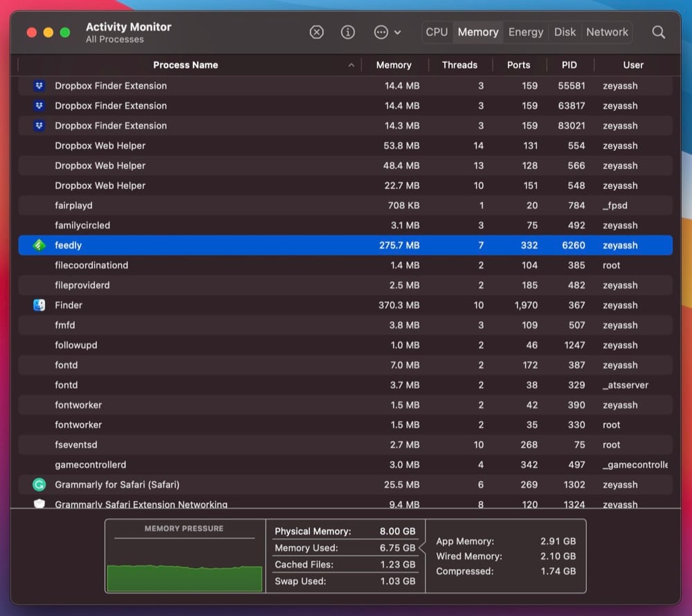Image resolution: width=692 pixels, height=616 pixels.
Task: Click the 1,970 ports value
Action: (x=526, y=305)
